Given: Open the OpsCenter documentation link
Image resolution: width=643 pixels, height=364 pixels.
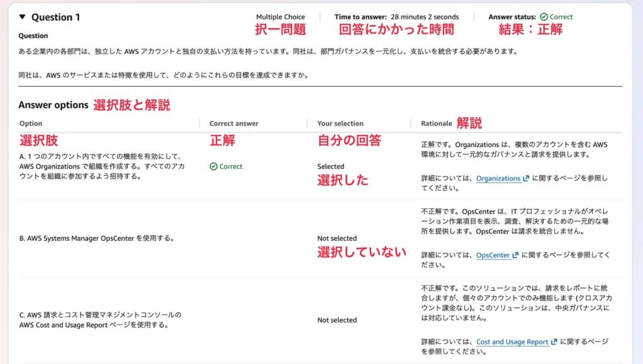Looking at the screenshot, I should pyautogui.click(x=492, y=255).
